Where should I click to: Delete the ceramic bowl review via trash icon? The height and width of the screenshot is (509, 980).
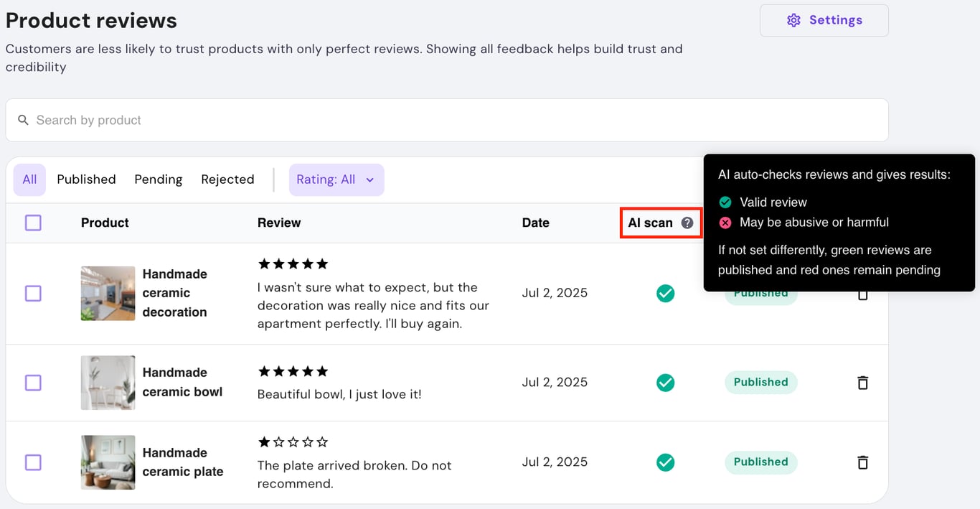(862, 383)
